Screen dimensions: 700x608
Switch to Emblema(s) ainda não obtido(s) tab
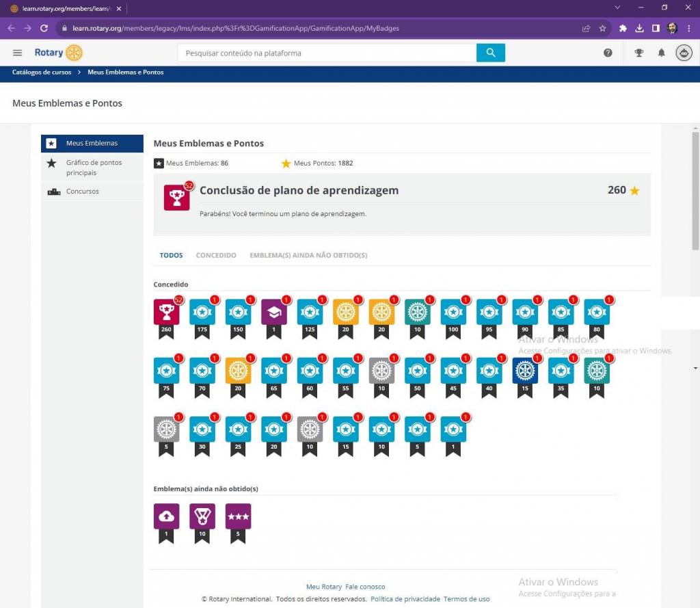(308, 255)
